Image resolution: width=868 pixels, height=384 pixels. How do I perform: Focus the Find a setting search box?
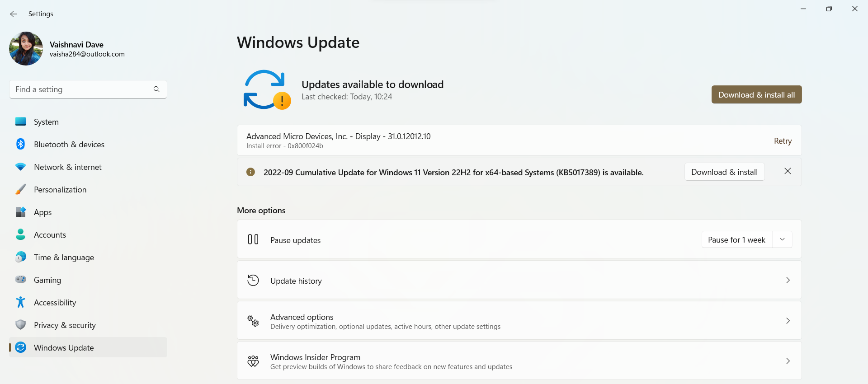click(x=81, y=89)
